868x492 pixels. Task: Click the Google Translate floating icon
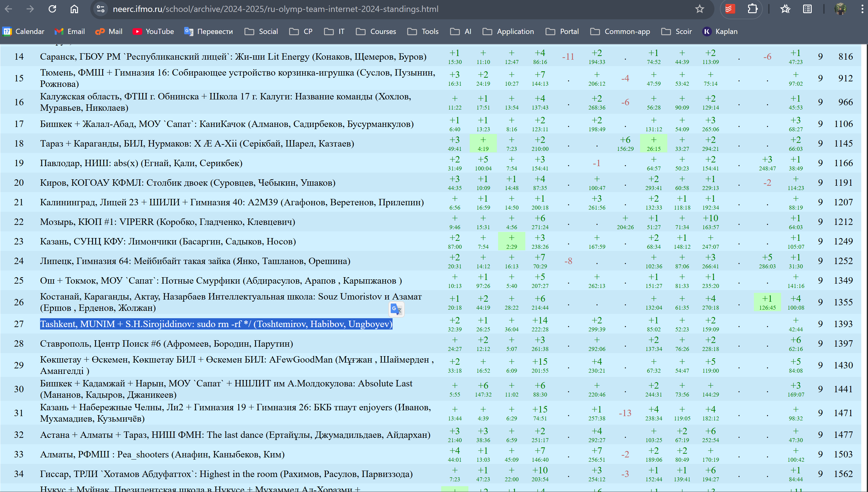[396, 309]
